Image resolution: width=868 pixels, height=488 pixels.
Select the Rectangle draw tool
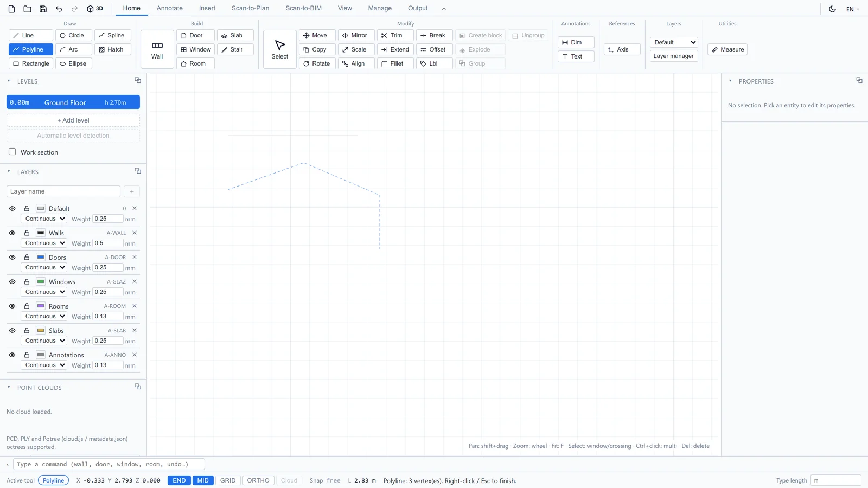31,63
